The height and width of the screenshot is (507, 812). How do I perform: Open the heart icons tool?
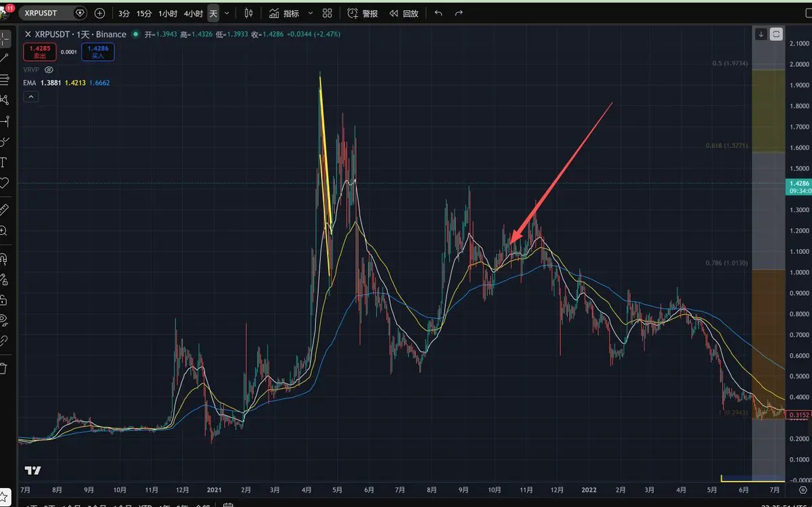tap(3, 183)
